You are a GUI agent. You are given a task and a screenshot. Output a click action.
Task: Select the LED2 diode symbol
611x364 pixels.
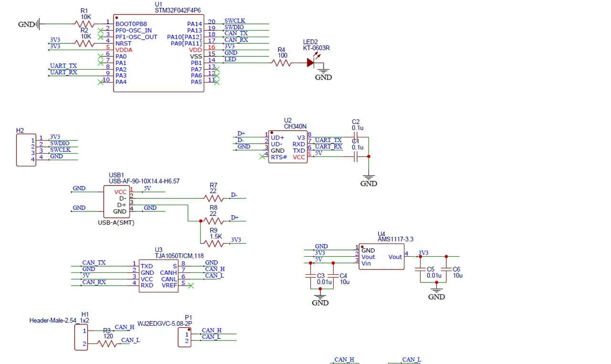pyautogui.click(x=312, y=62)
